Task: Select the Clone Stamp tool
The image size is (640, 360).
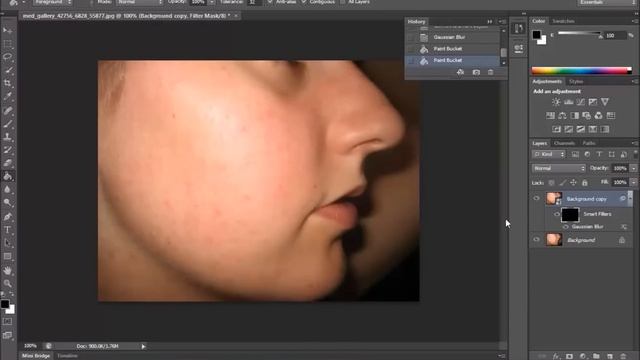Action: (x=7, y=137)
